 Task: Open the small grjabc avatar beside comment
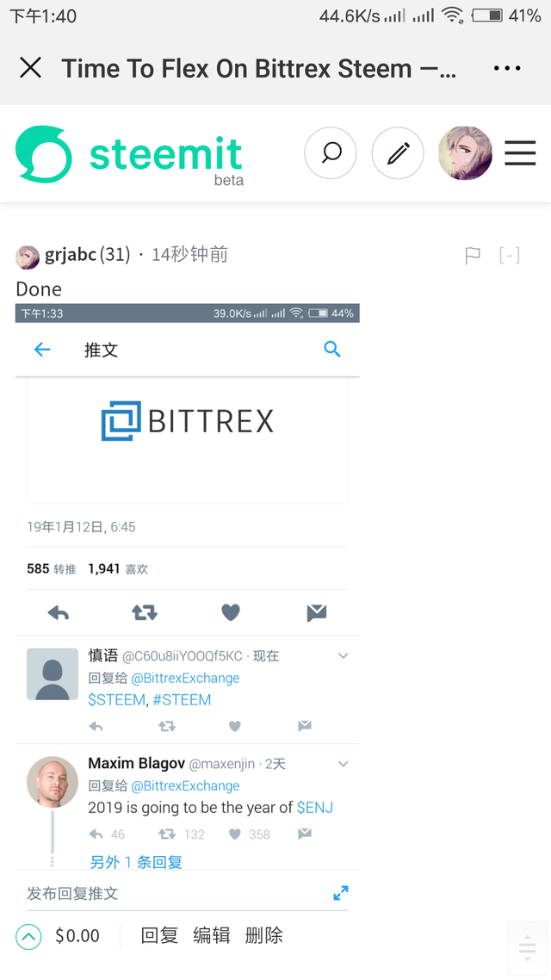coord(28,257)
